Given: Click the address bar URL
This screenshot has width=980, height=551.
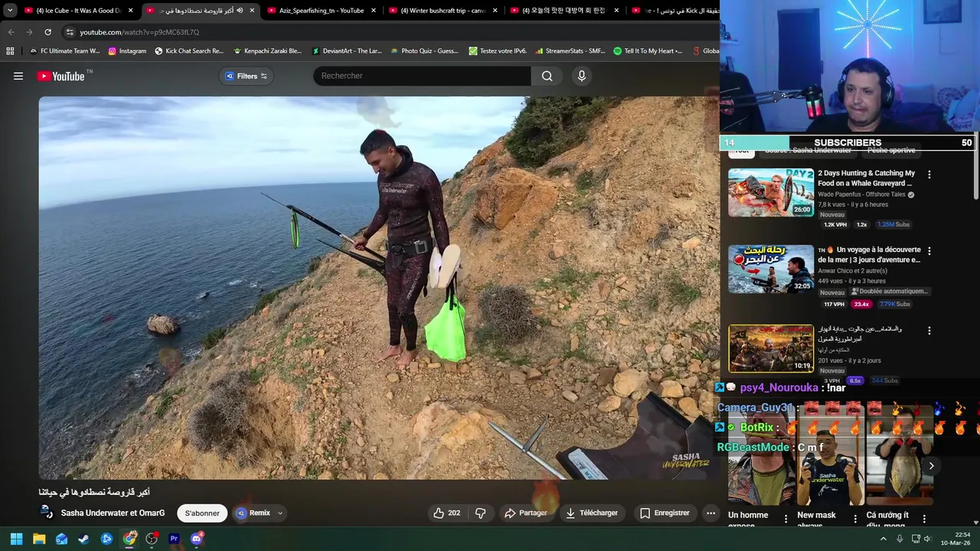Looking at the screenshot, I should click(139, 32).
